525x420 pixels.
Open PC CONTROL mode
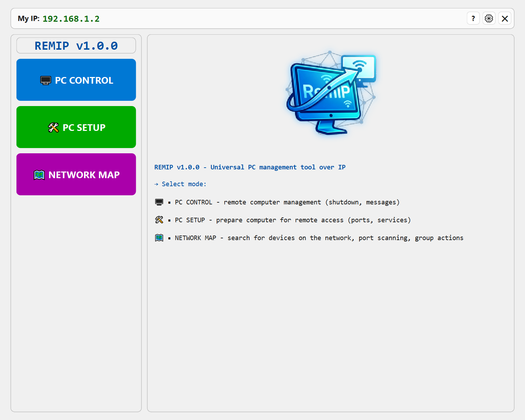click(76, 80)
